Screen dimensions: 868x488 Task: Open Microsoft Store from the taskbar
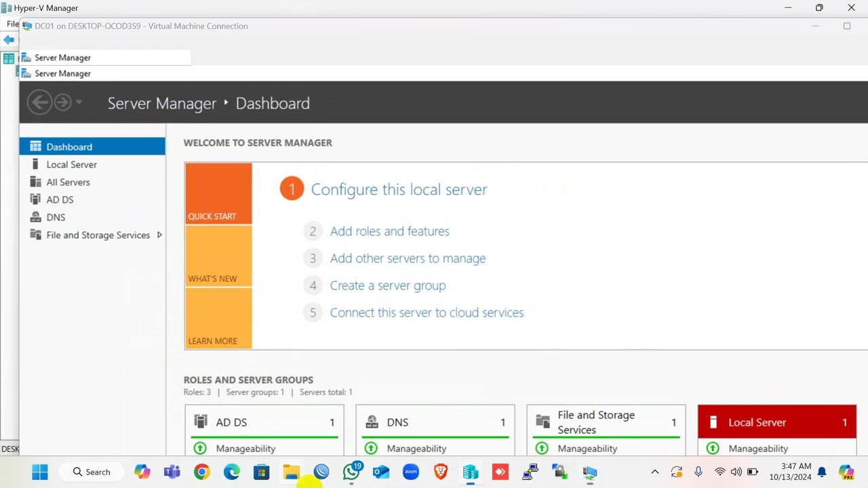click(x=262, y=472)
